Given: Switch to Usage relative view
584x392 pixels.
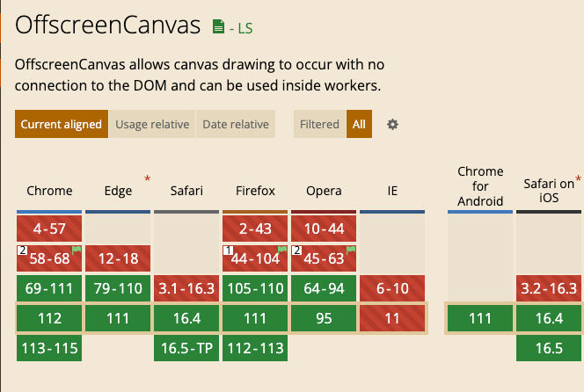Looking at the screenshot, I should pyautogui.click(x=152, y=124).
